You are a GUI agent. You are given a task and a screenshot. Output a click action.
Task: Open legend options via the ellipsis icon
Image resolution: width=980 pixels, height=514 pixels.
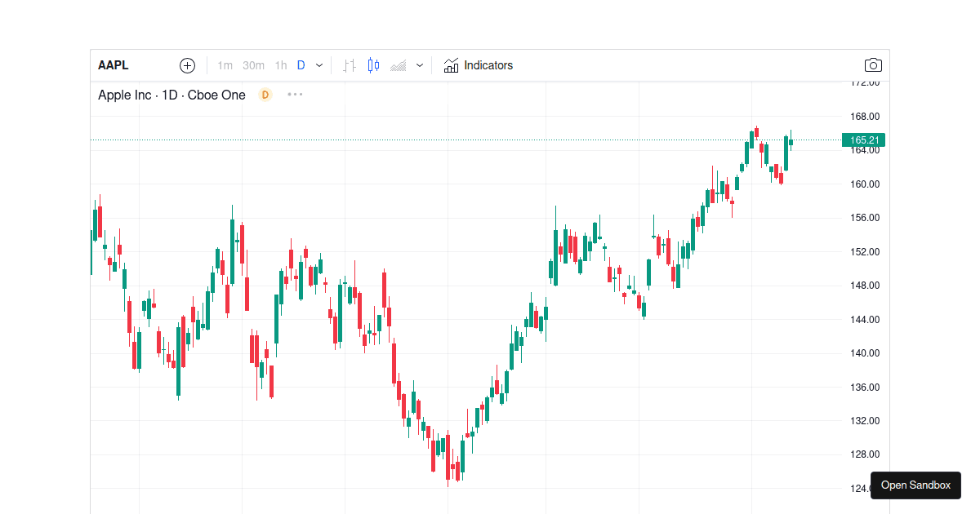pyautogui.click(x=295, y=95)
